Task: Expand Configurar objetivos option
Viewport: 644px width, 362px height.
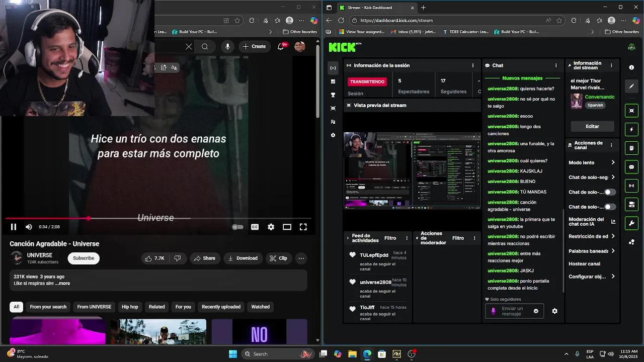Action: tap(592, 277)
